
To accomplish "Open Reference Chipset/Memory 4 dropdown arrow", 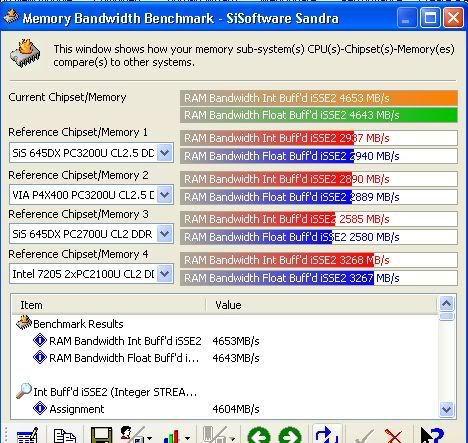I will [164, 274].
